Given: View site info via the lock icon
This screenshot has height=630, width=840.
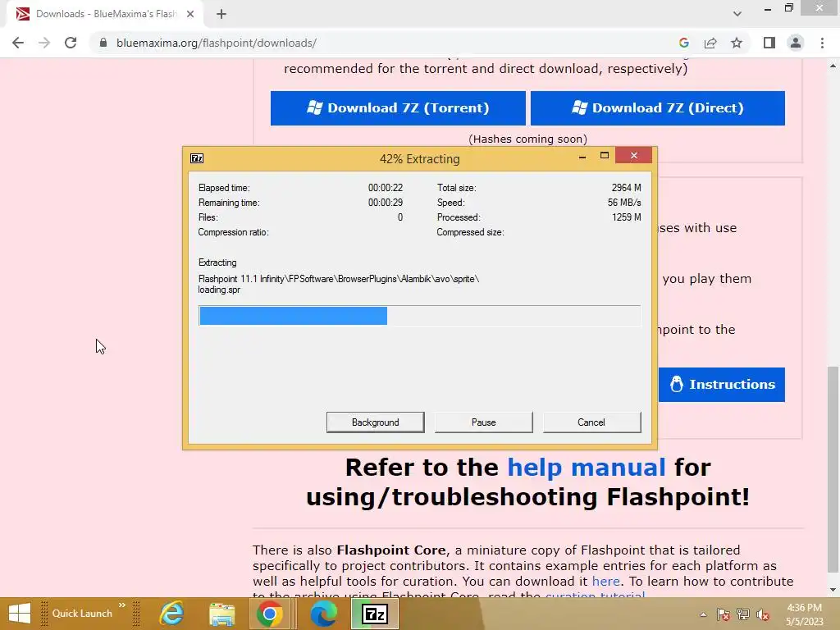Looking at the screenshot, I should [x=103, y=43].
